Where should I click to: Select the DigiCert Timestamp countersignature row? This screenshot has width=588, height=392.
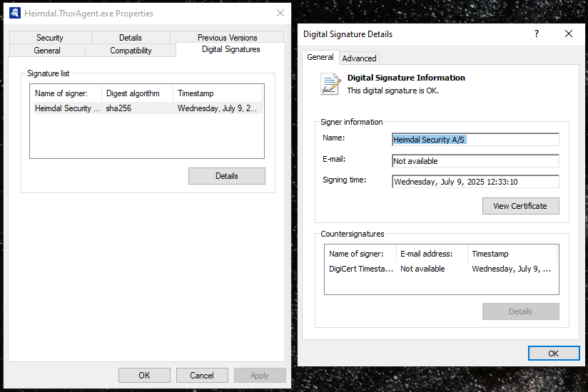pos(441,269)
